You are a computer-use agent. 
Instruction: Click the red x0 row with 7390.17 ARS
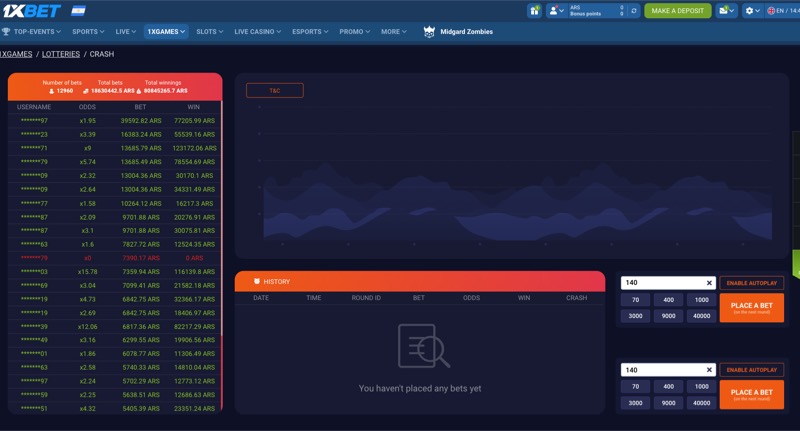point(115,258)
